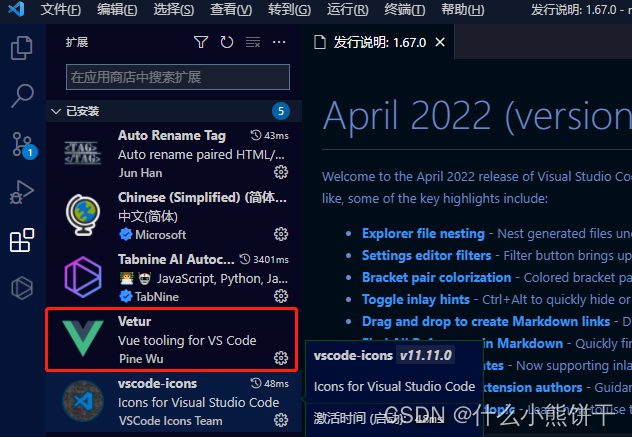Open Tabnine icon in activity bar
This screenshot has height=437, width=632.
(x=22, y=288)
